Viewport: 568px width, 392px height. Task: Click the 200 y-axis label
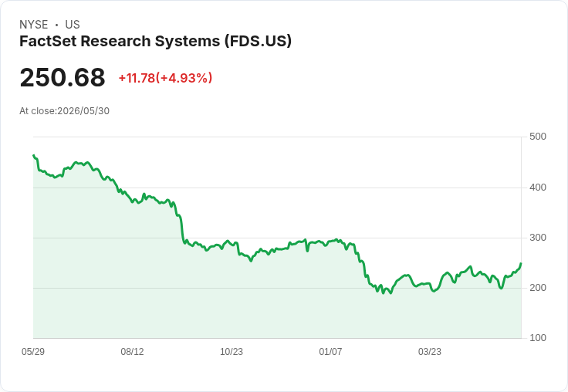[538, 288]
